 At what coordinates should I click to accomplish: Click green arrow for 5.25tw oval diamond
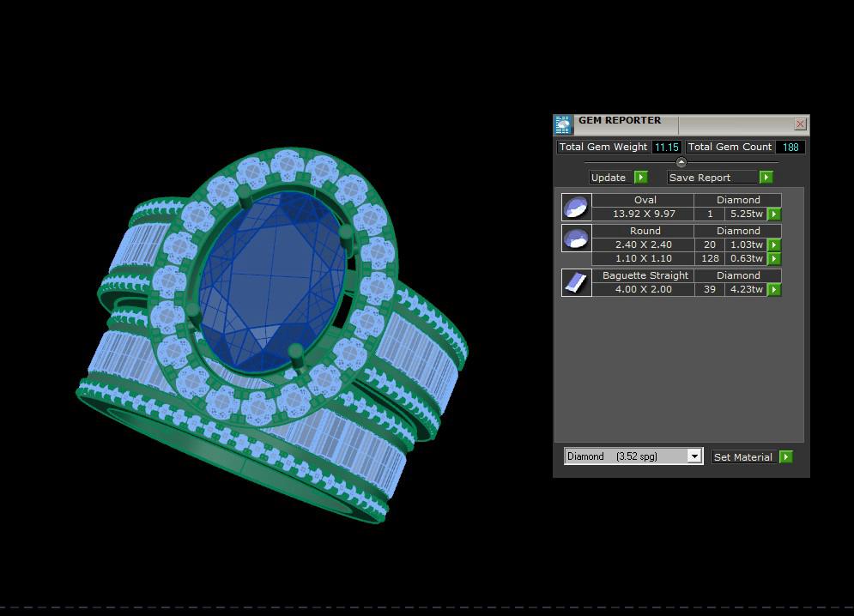(774, 214)
